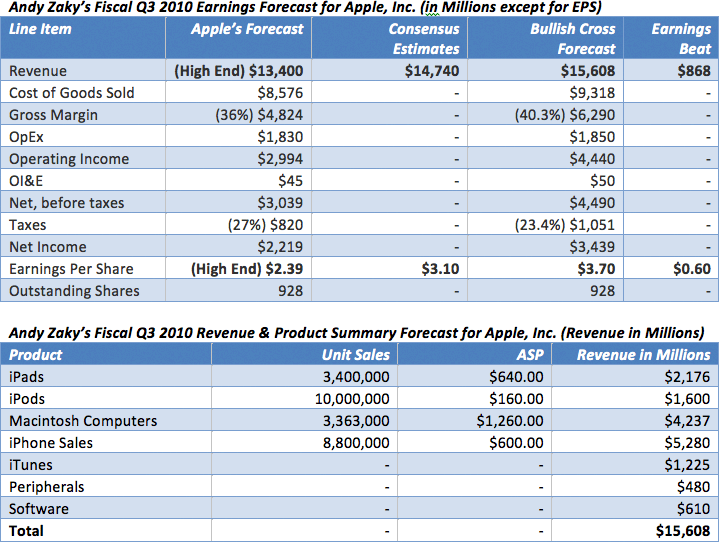Click the '10,000,000' unit sales cell
The image size is (719, 542).
point(352,399)
